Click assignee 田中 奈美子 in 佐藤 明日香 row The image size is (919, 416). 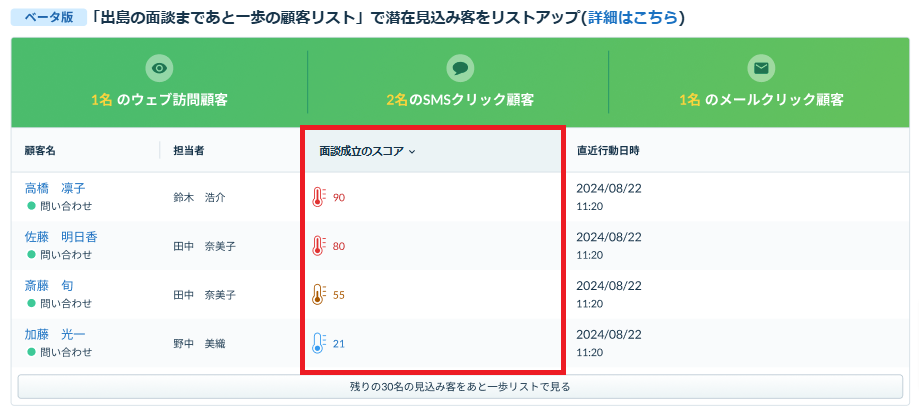click(205, 246)
